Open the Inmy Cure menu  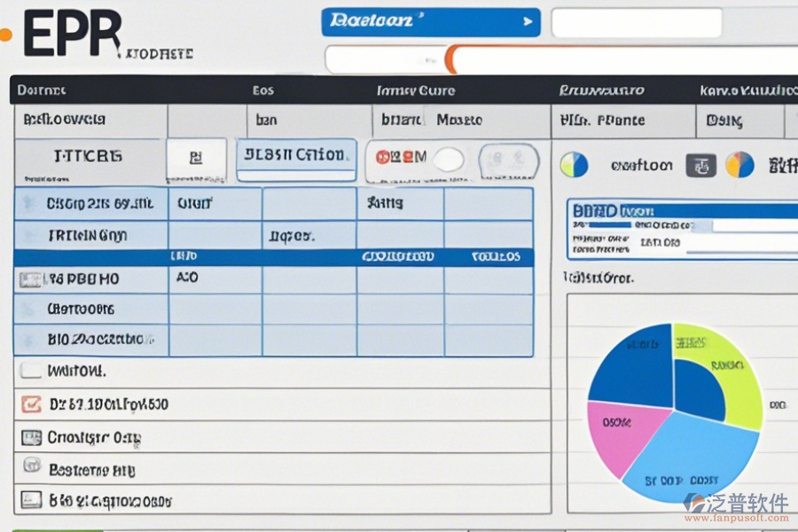(416, 90)
